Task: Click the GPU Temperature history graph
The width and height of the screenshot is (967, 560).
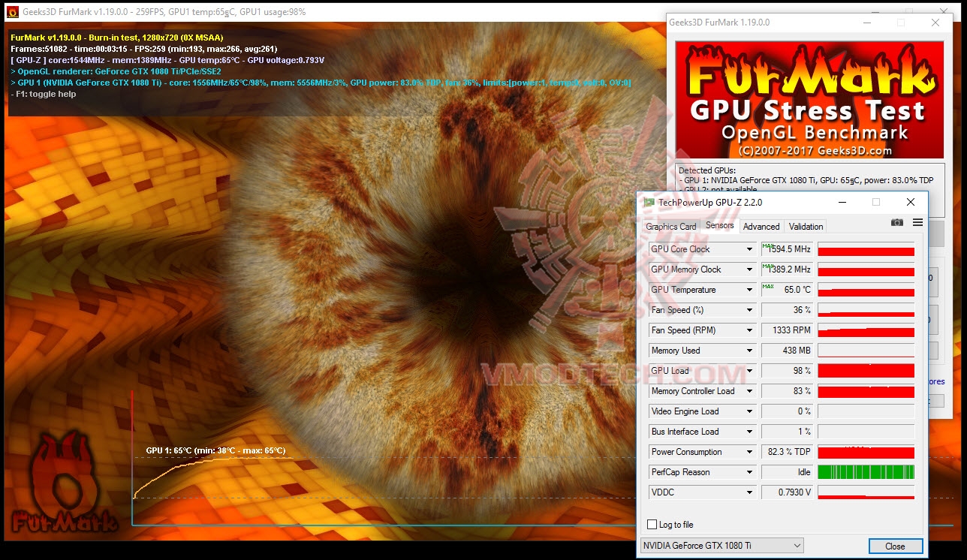Action: pos(866,290)
